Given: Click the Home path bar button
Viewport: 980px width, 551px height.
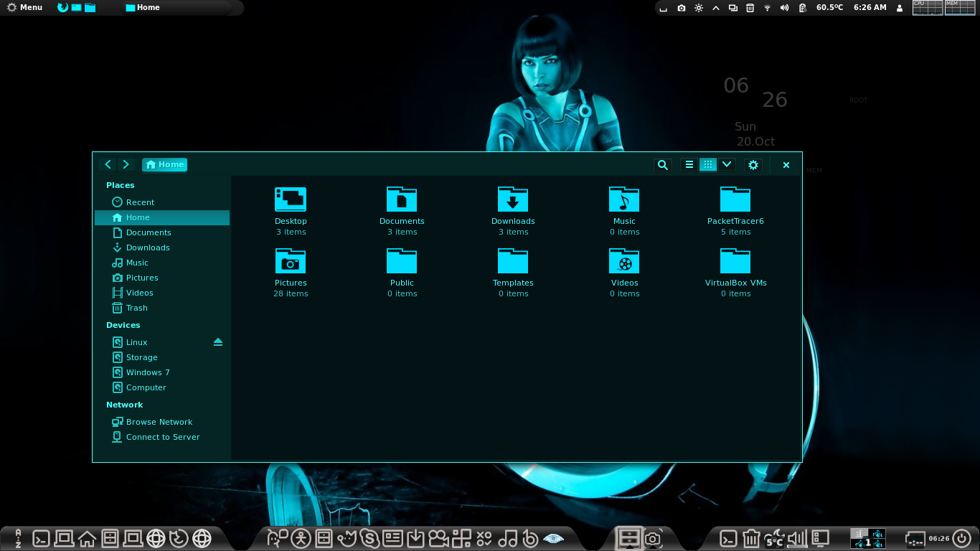Looking at the screenshot, I should tap(165, 164).
